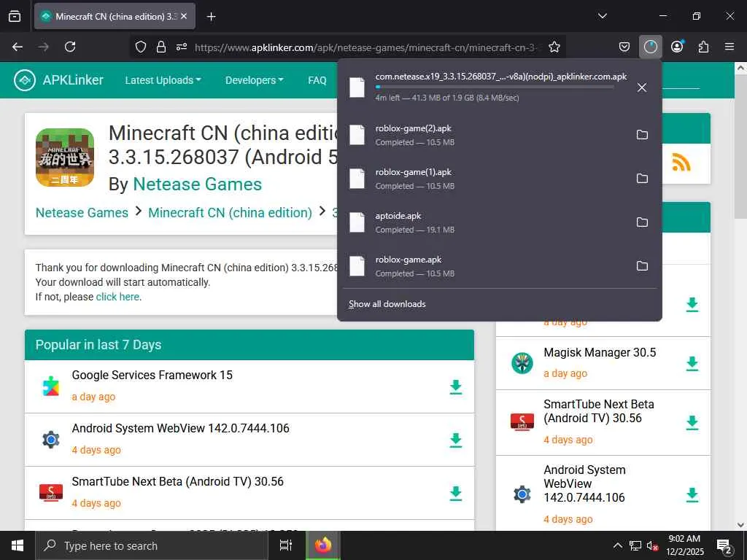Show roblox-game(1).apk in folder
Screen dimensions: 747x560
642,179
